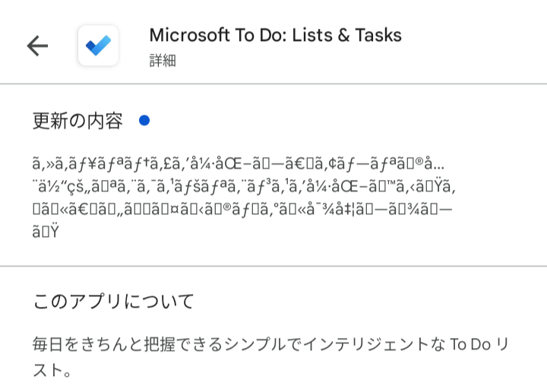Click the blue new-update dot indicator
The image size is (547, 392).
[144, 120]
